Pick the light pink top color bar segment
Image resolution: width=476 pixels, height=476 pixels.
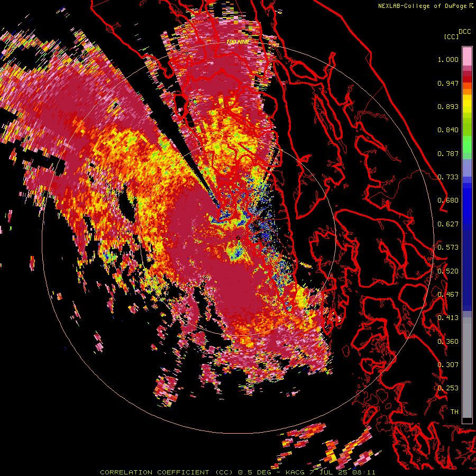467,56
